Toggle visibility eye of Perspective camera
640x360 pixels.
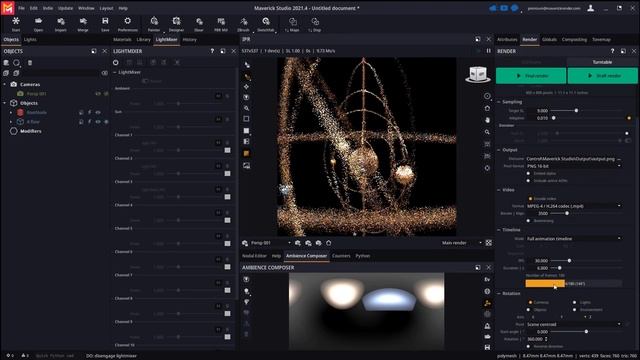coord(98,93)
